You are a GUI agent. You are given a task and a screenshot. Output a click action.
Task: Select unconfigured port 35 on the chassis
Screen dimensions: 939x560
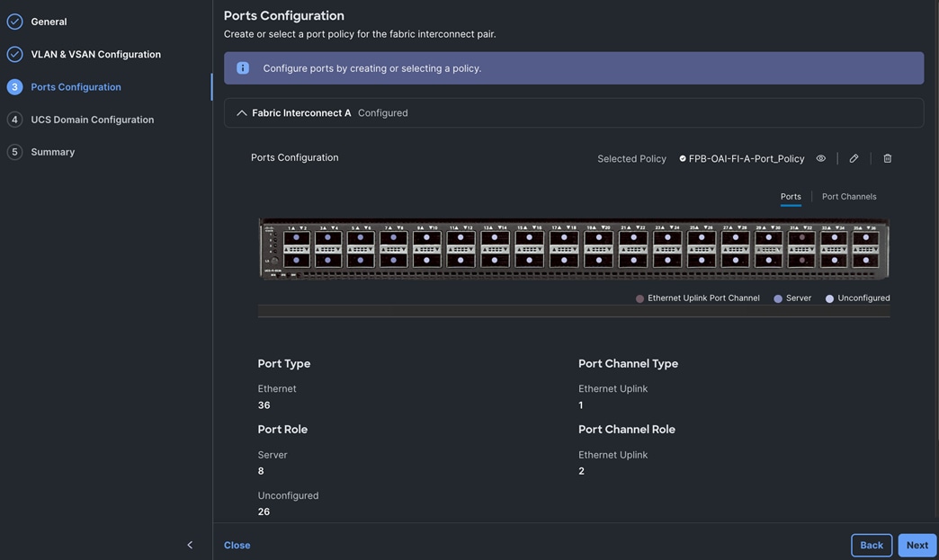[866, 237]
